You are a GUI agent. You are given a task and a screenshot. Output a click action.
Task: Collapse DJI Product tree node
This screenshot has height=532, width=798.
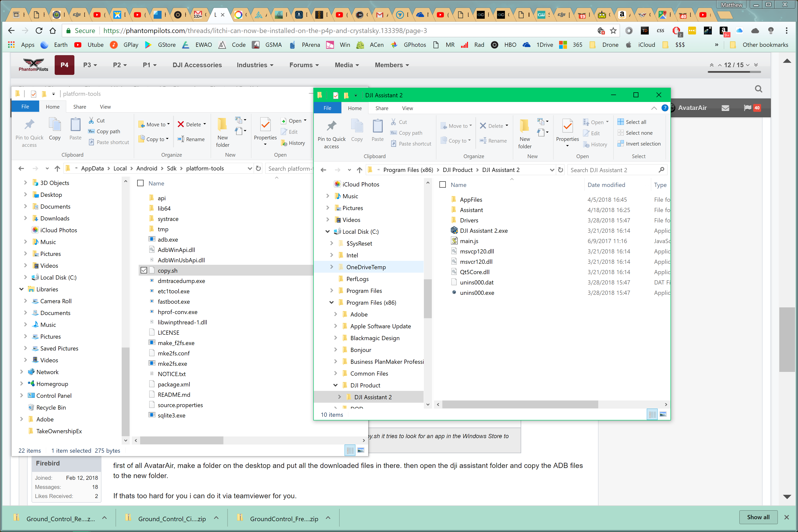[x=335, y=385]
